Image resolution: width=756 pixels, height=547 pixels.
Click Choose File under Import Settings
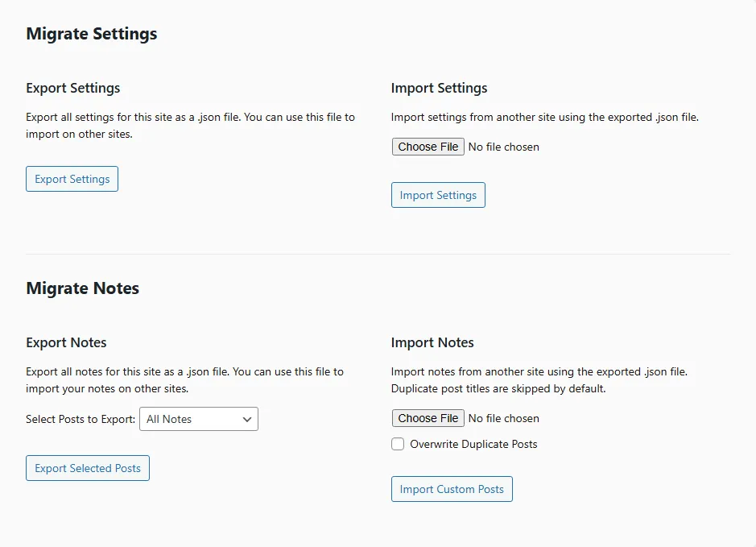click(428, 146)
